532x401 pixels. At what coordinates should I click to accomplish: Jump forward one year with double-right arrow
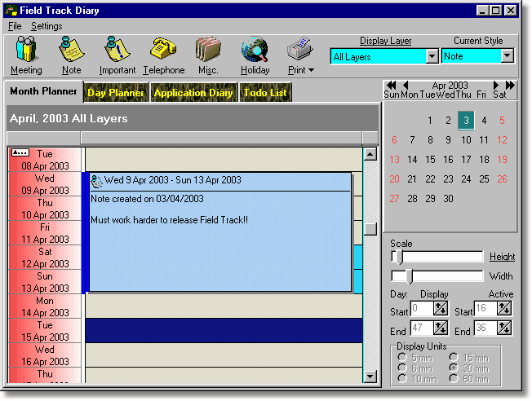[510, 85]
